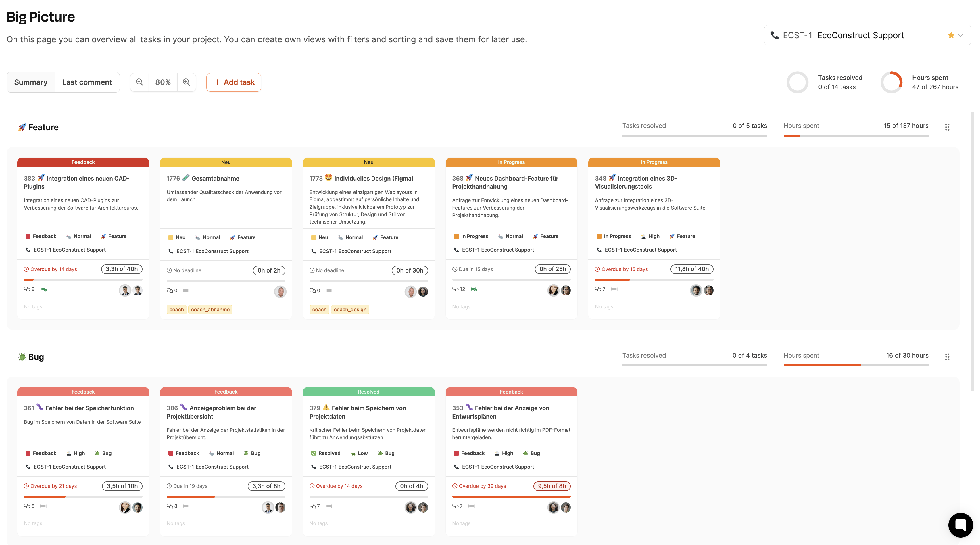Click the zoom out magnifier icon
The image size is (980, 545).
pyautogui.click(x=140, y=82)
